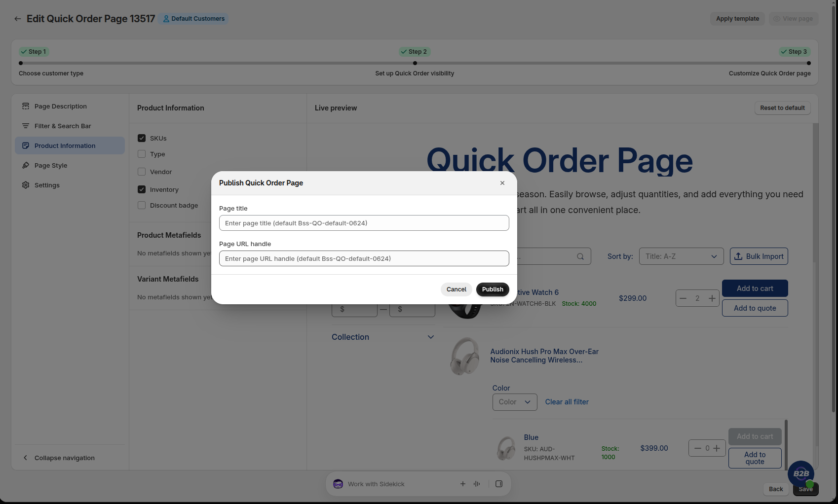Add Watch 6 to cart

pyautogui.click(x=755, y=288)
